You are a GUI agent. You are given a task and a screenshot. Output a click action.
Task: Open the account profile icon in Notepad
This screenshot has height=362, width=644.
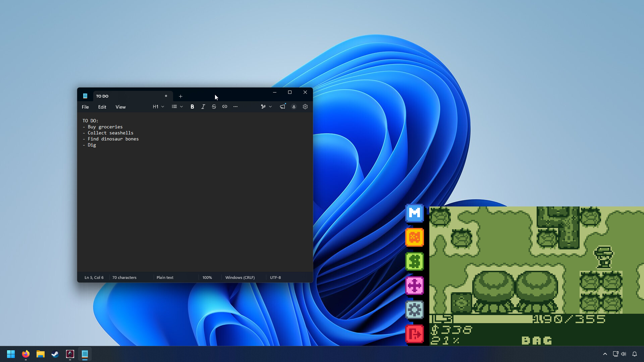[294, 107]
